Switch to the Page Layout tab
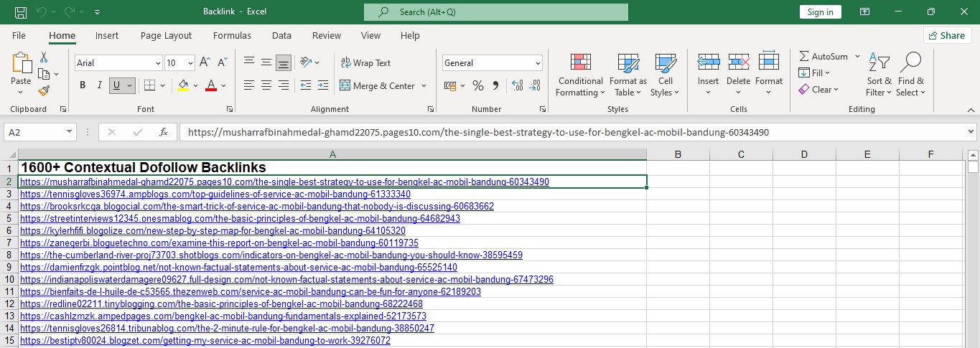The width and height of the screenshot is (980, 348). coord(166,35)
